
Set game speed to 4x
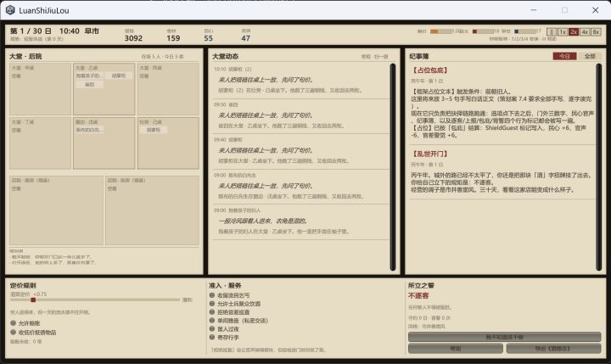click(585, 32)
